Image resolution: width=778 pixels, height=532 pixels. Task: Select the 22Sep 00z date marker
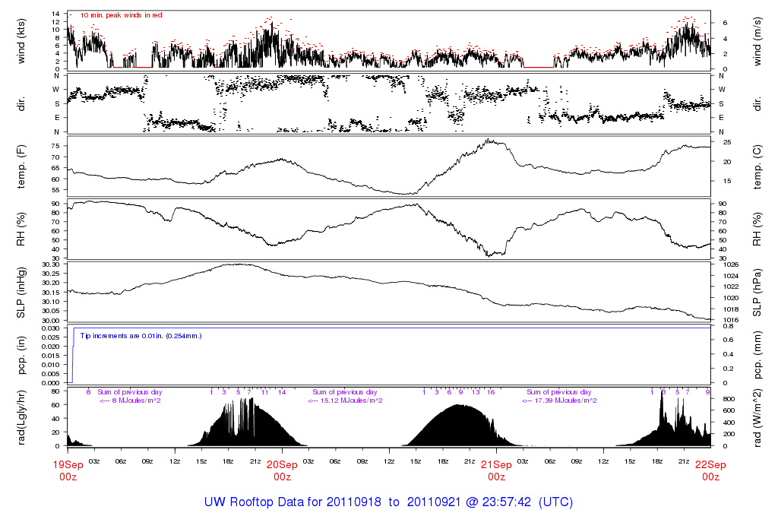710,470
